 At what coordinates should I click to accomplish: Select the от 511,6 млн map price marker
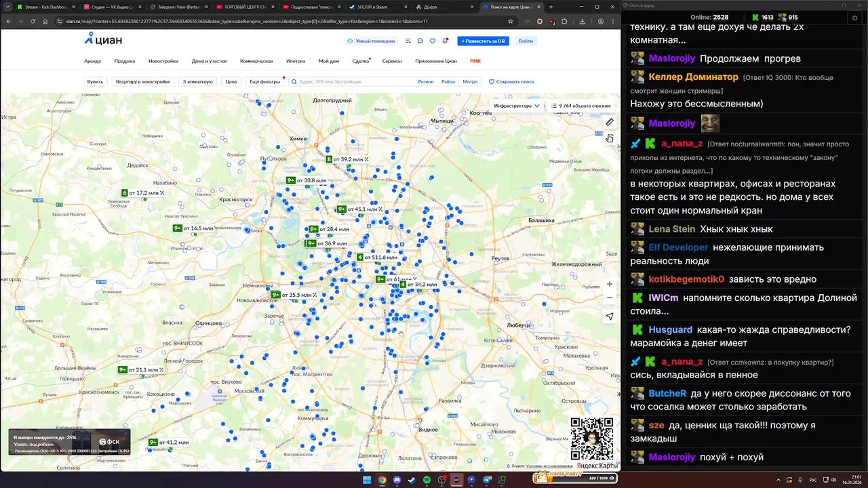pos(377,258)
